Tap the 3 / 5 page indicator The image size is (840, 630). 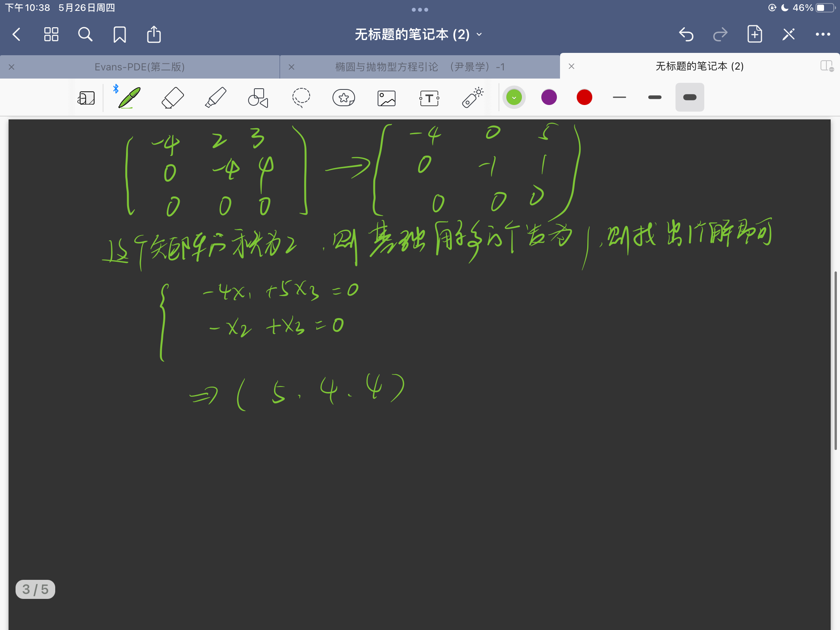pyautogui.click(x=35, y=589)
